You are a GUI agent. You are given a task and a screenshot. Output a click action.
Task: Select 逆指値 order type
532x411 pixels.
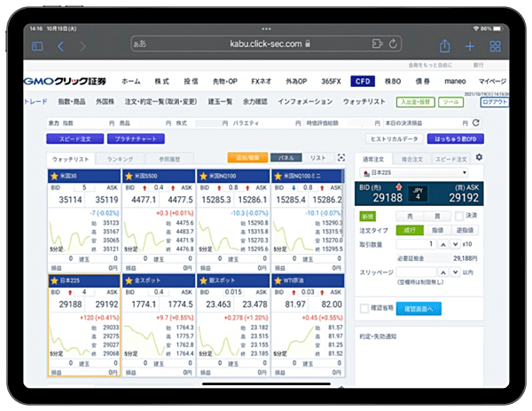click(x=465, y=230)
